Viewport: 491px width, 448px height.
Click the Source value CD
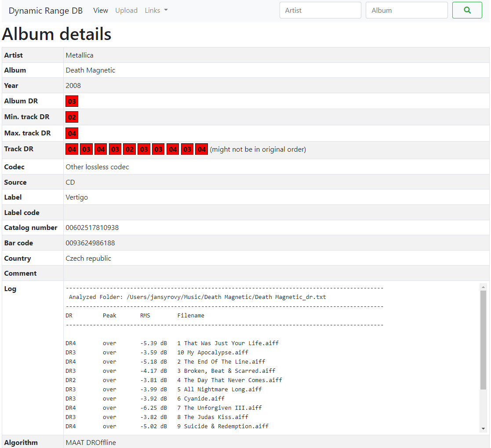pyautogui.click(x=70, y=182)
